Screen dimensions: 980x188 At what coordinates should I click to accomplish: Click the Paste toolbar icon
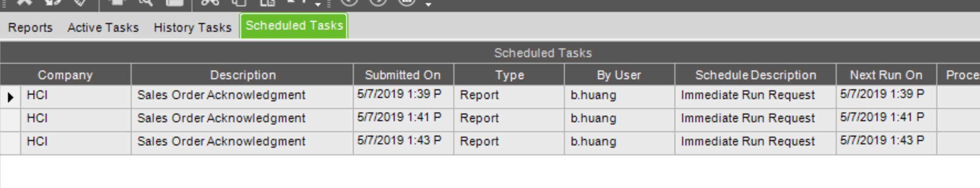[267, 2]
